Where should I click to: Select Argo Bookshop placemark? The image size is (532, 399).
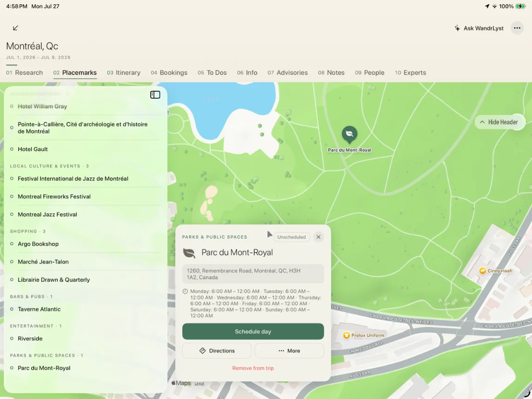pyautogui.click(x=86, y=244)
